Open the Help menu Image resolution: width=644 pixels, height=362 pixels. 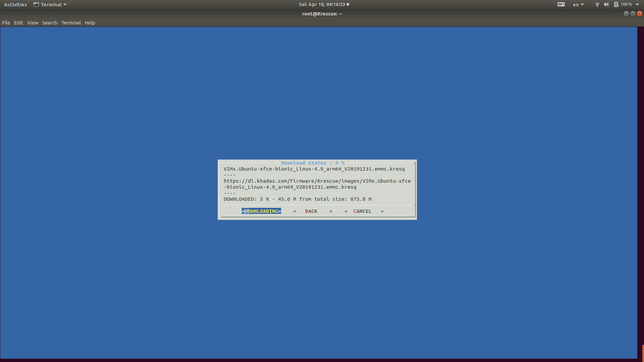pos(90,23)
